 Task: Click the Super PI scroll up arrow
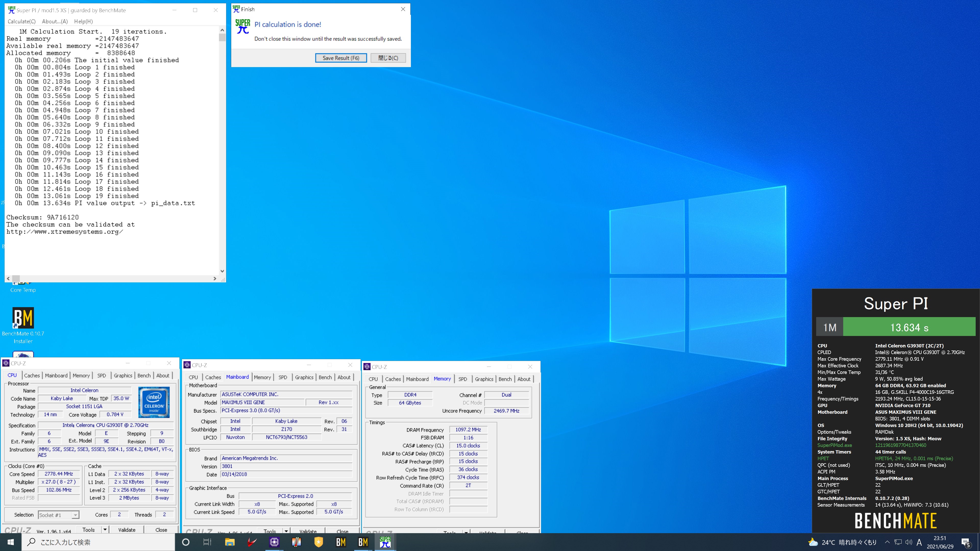(x=222, y=30)
